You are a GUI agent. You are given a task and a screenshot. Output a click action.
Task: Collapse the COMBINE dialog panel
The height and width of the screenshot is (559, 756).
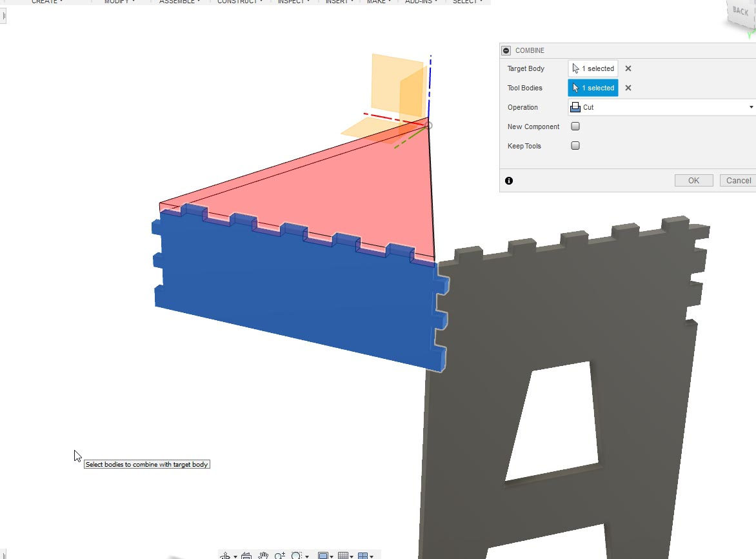tap(506, 50)
